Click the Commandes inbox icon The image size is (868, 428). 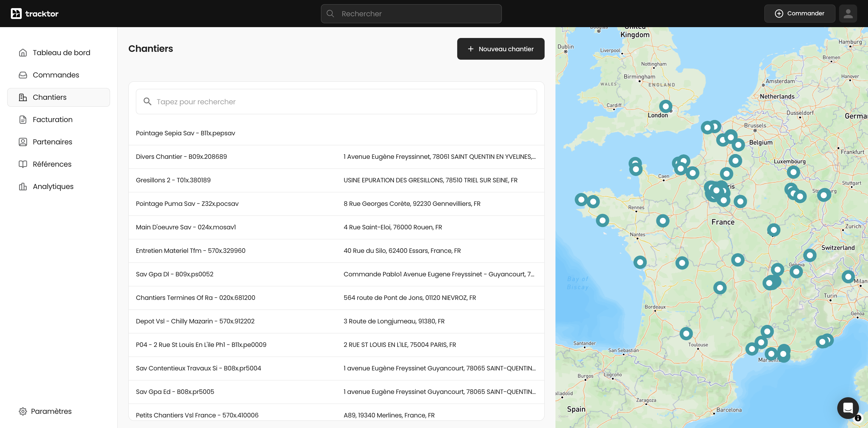23,75
